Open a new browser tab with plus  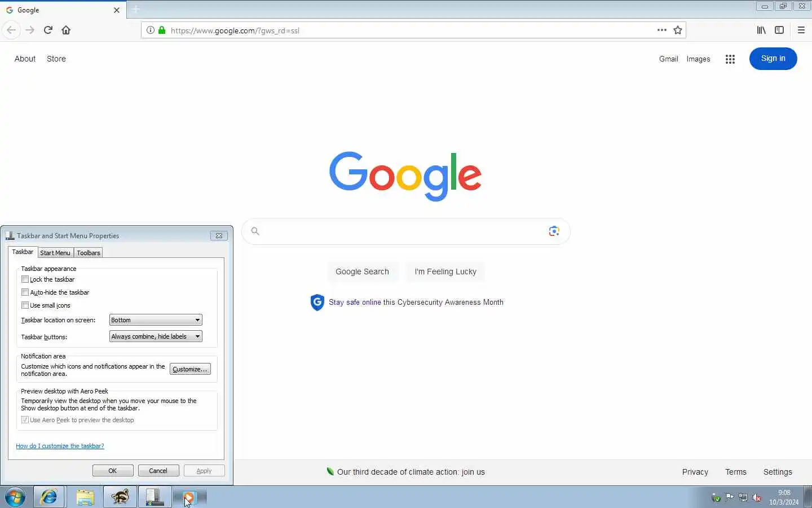coord(136,10)
